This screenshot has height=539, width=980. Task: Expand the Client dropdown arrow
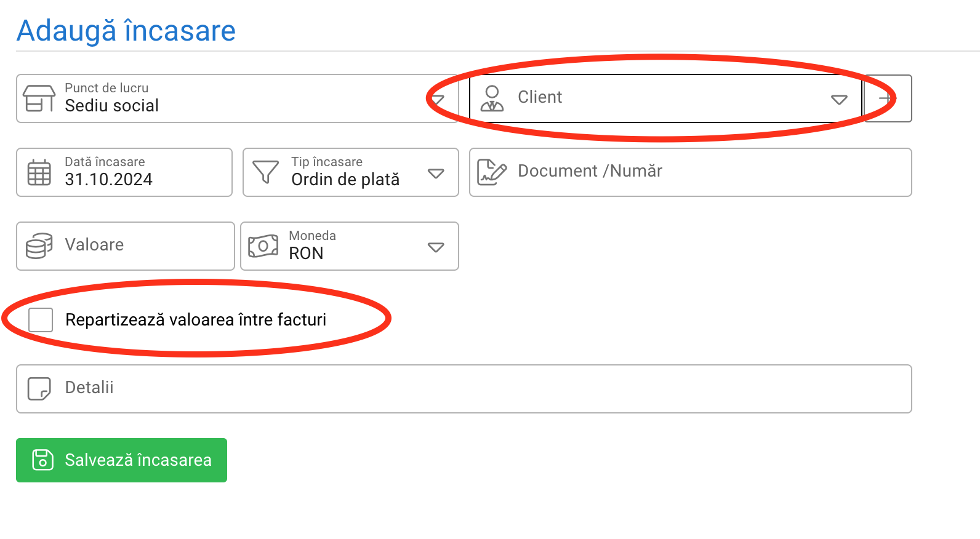pyautogui.click(x=839, y=100)
